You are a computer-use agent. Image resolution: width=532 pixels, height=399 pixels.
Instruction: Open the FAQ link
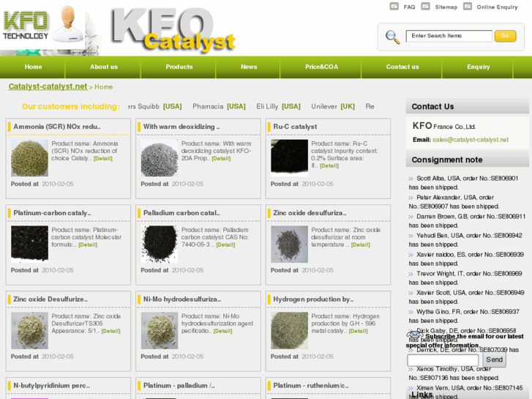point(409,7)
